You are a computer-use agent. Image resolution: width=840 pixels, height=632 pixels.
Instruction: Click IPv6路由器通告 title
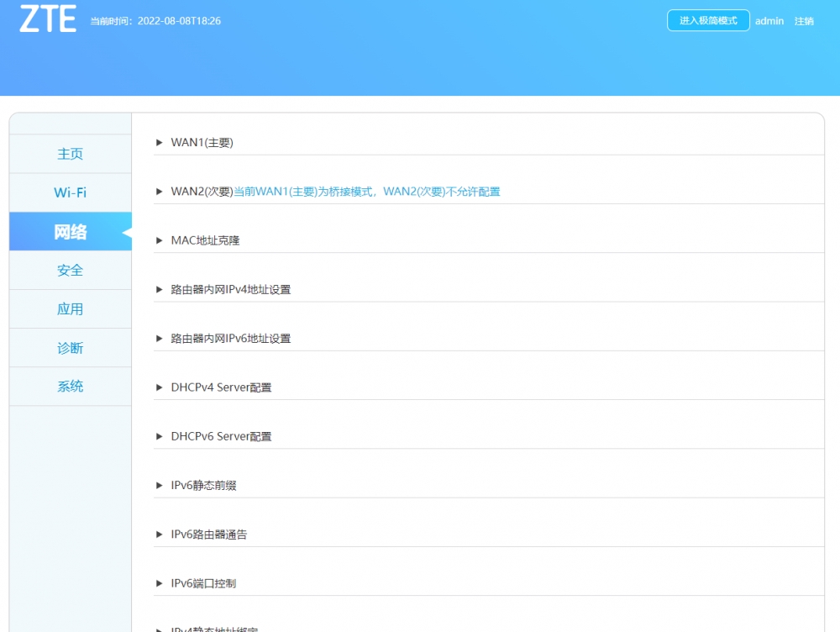point(209,535)
